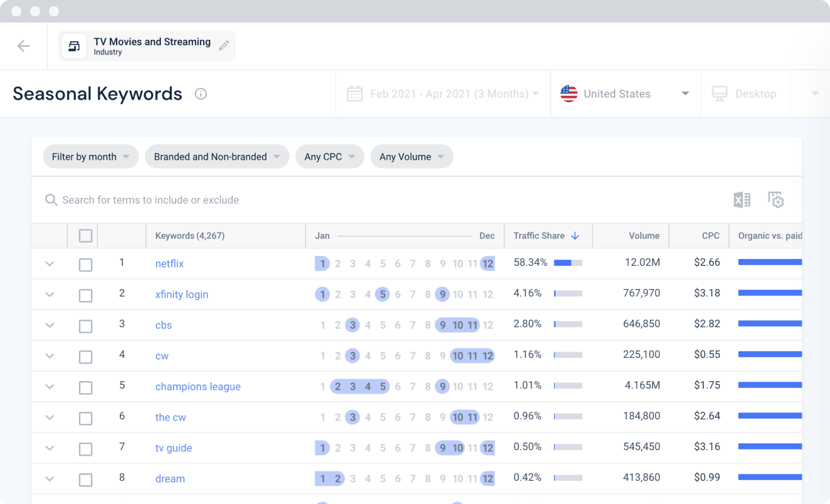Open the Desktop device dropdown
Viewport: 830px width, 504px height.
pos(765,94)
